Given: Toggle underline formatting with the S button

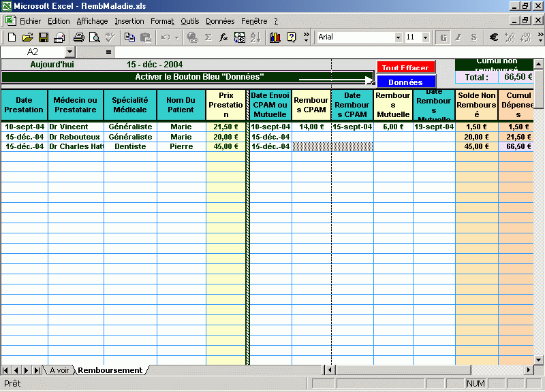Looking at the screenshot, I should (x=473, y=37).
